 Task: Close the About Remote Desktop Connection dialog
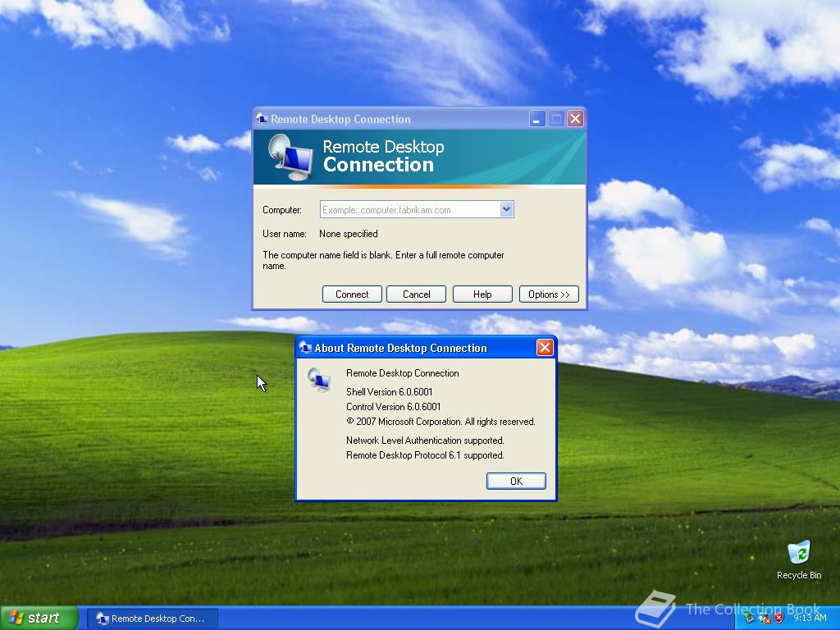(545, 348)
